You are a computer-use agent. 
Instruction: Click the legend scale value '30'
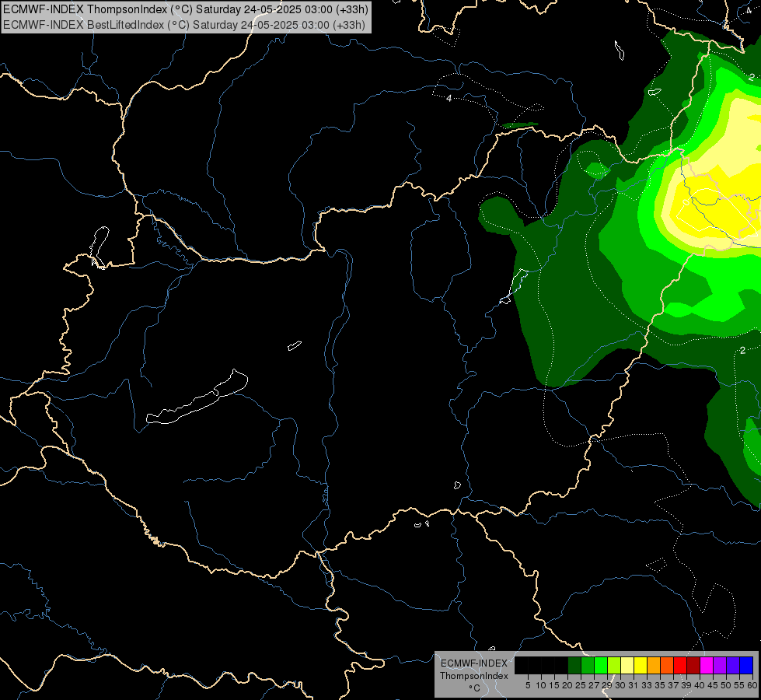620,685
